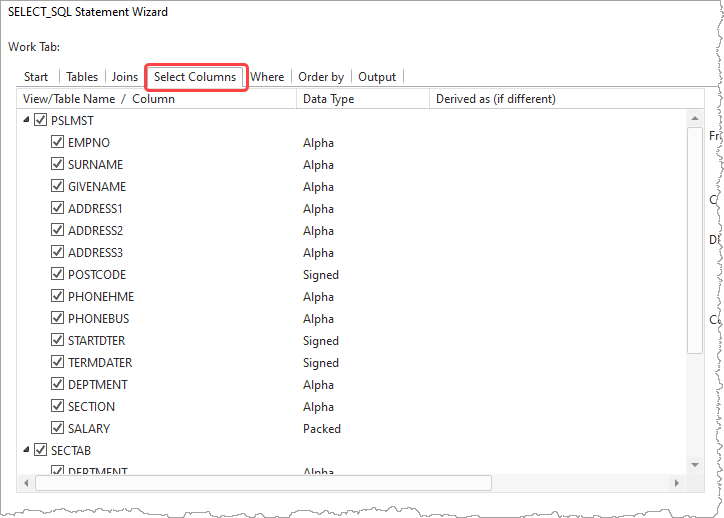The image size is (724, 518).
Task: Deselect the SALARY column checkbox
Action: (57, 428)
